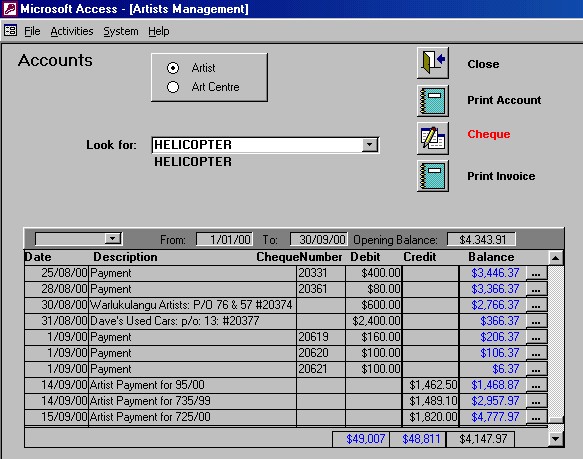Open details button for Artist Payment 95/00 row
This screenshot has height=459, width=583.
pyautogui.click(x=536, y=385)
